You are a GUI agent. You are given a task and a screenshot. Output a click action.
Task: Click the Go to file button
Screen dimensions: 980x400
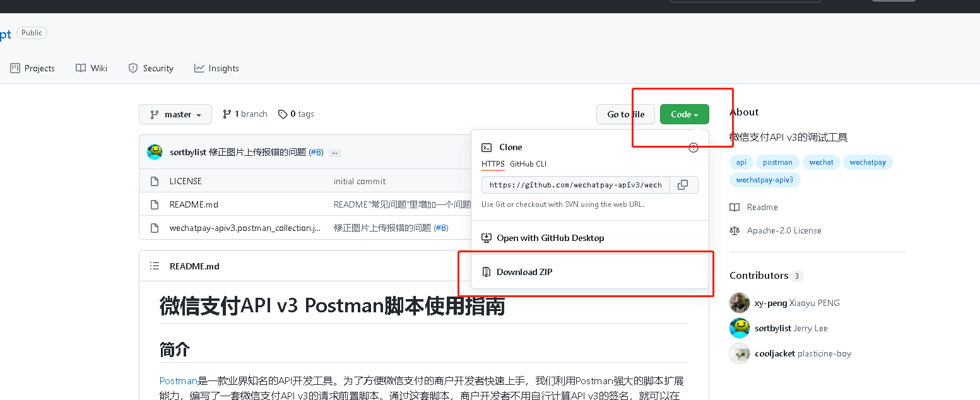pos(625,114)
